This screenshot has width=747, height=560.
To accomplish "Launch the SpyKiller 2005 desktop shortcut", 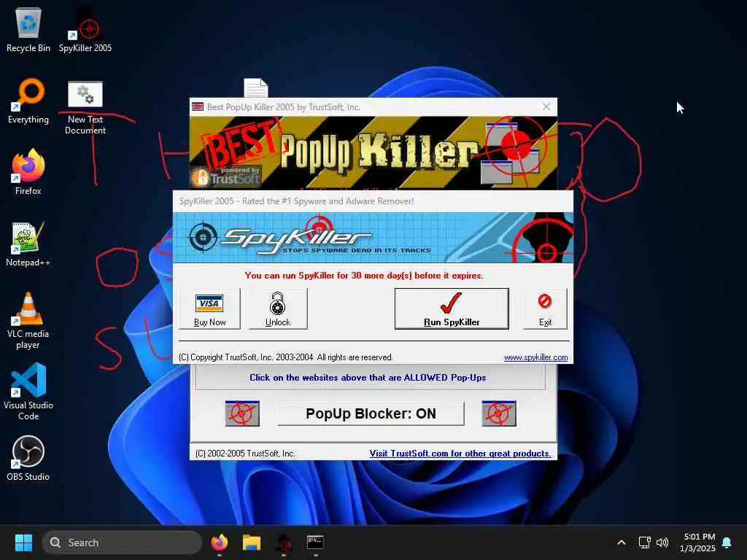I will (85, 29).
